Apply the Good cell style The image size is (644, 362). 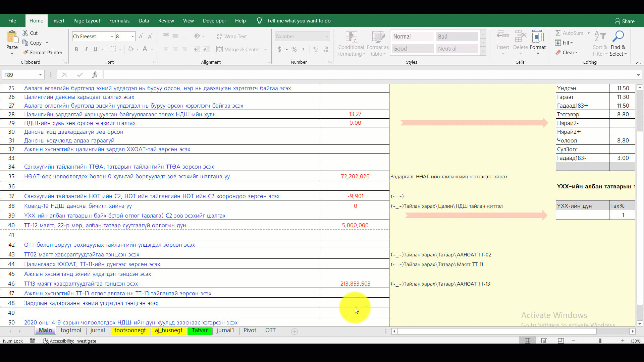click(413, 49)
